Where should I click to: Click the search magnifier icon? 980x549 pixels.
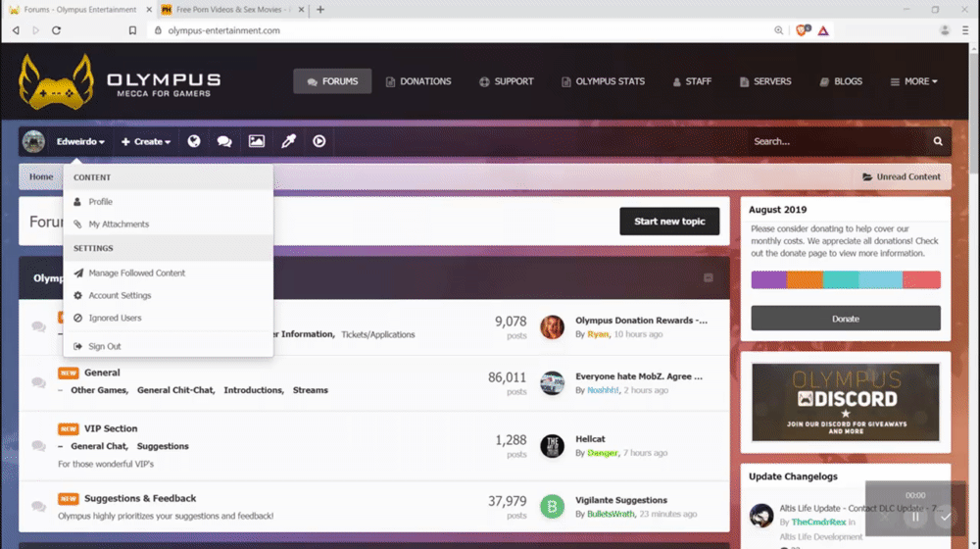click(938, 141)
